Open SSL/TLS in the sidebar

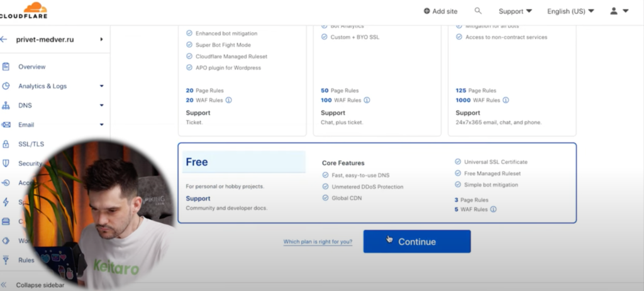coord(31,144)
